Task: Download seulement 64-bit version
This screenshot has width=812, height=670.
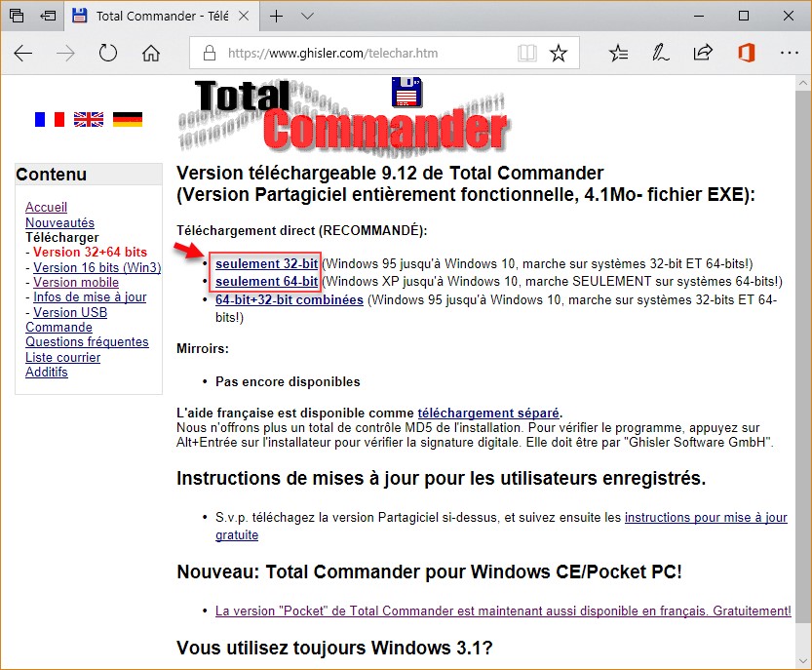Action: click(x=266, y=282)
